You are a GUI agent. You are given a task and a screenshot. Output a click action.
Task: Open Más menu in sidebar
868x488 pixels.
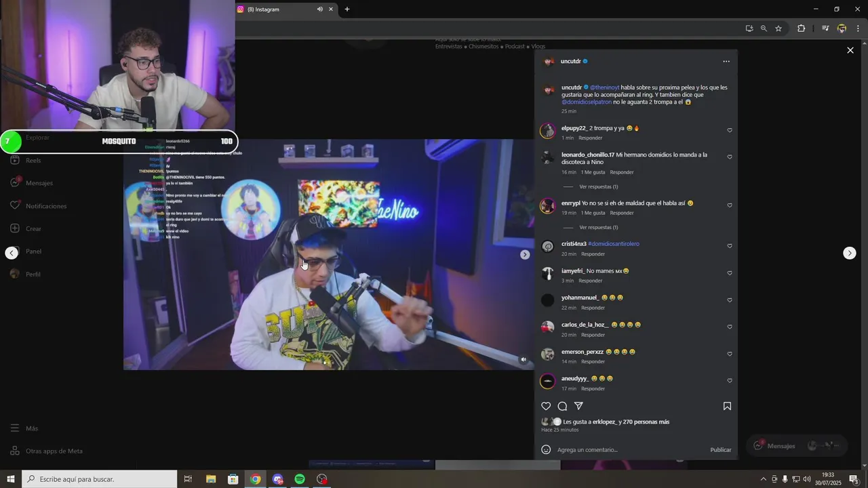24,428
